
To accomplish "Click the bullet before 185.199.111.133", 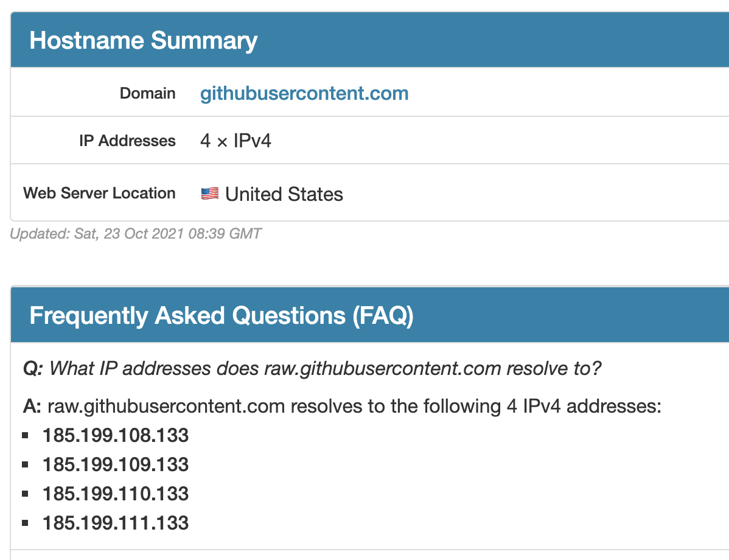I will tap(26, 523).
